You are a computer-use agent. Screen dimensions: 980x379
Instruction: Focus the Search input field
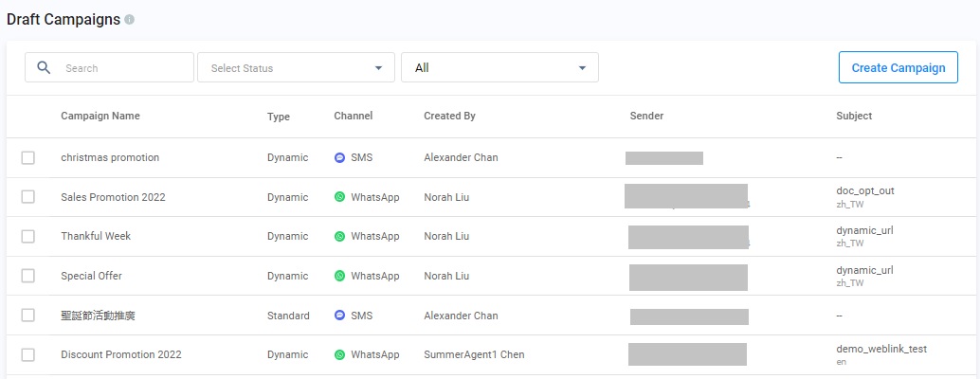(x=123, y=67)
